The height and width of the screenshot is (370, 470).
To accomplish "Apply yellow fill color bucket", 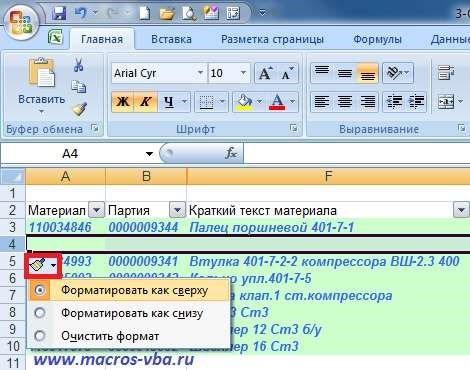I will point(245,101).
